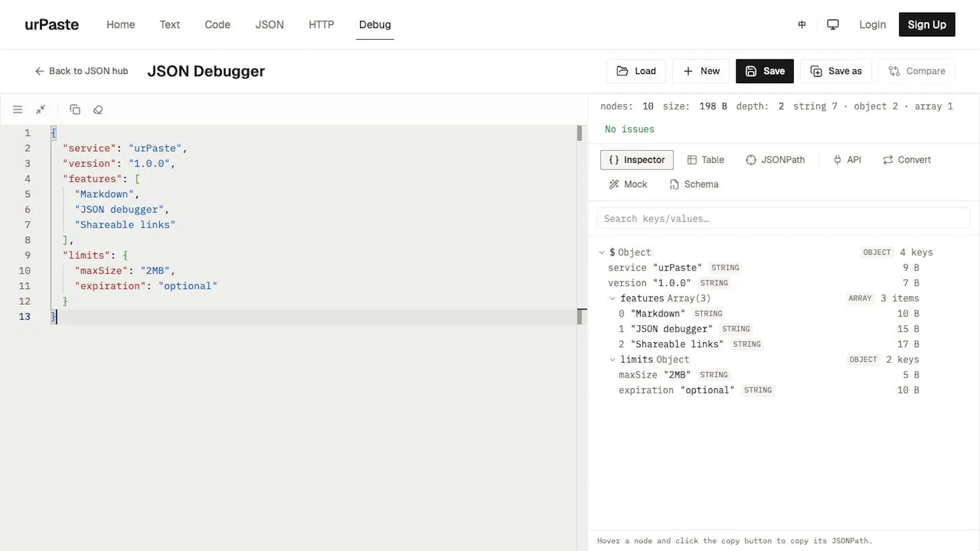Switch to the Table tab
The image size is (980, 551).
pos(706,160)
